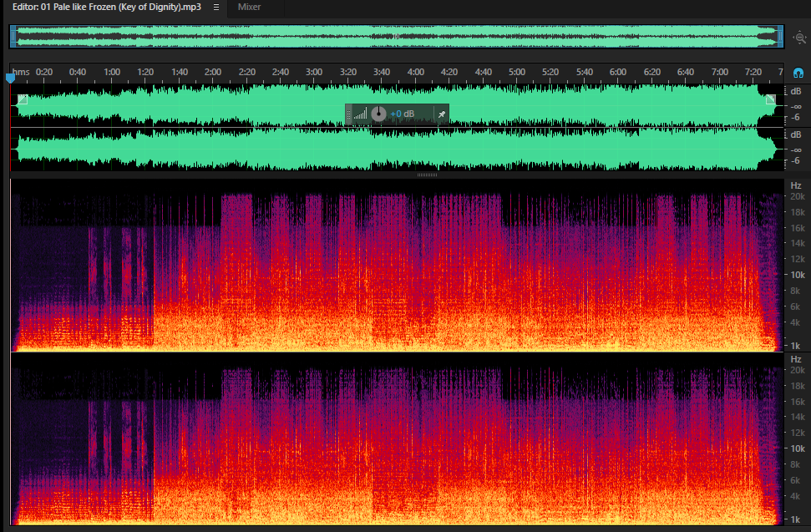Click the navigator overview waveform

pos(396,37)
